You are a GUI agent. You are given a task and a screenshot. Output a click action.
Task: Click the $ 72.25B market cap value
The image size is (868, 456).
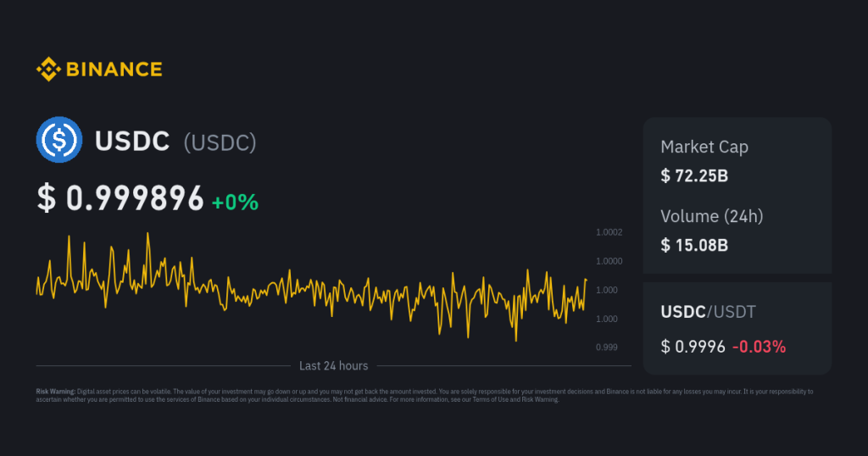(694, 176)
